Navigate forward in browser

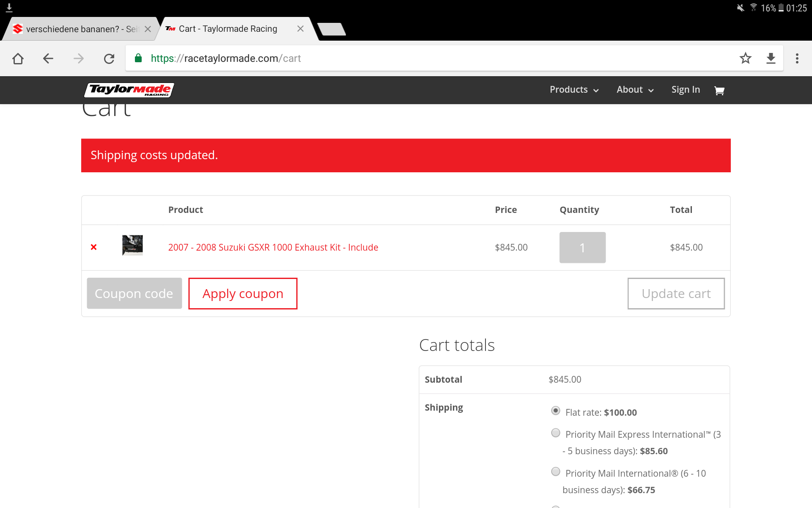pos(79,58)
